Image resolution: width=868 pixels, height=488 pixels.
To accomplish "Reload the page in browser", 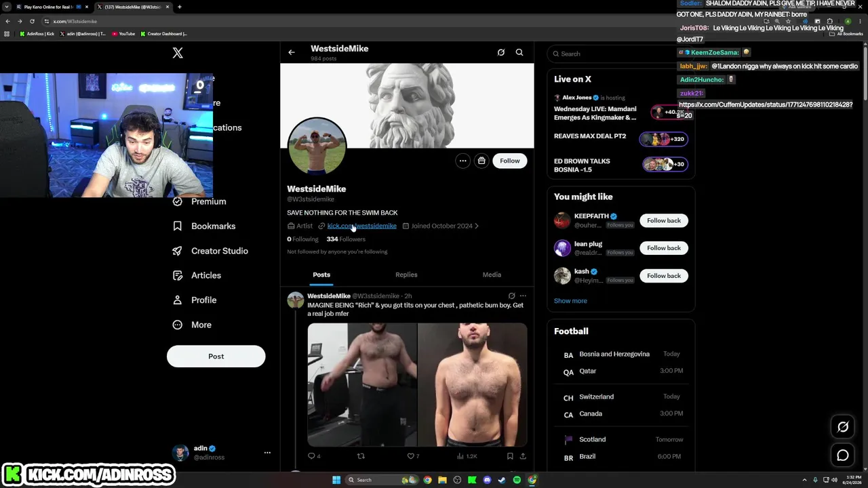I will pos(31,21).
